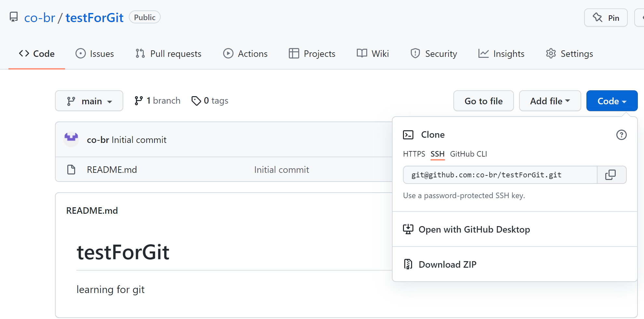Click the Projects table icon
This screenshot has width=644, height=319.
[294, 53]
